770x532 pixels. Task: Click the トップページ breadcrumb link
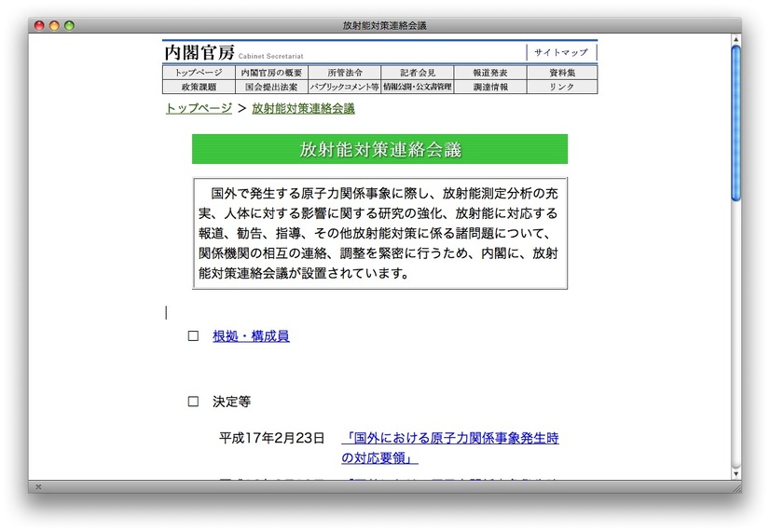pos(199,108)
